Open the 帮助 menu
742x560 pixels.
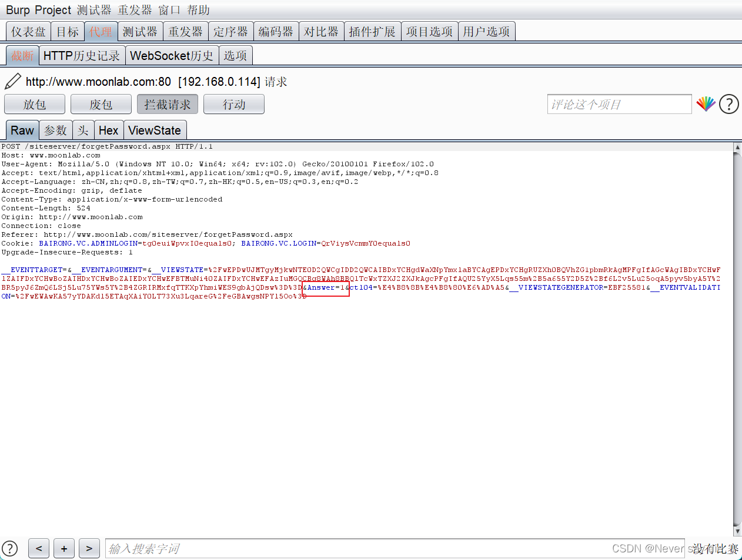199,10
